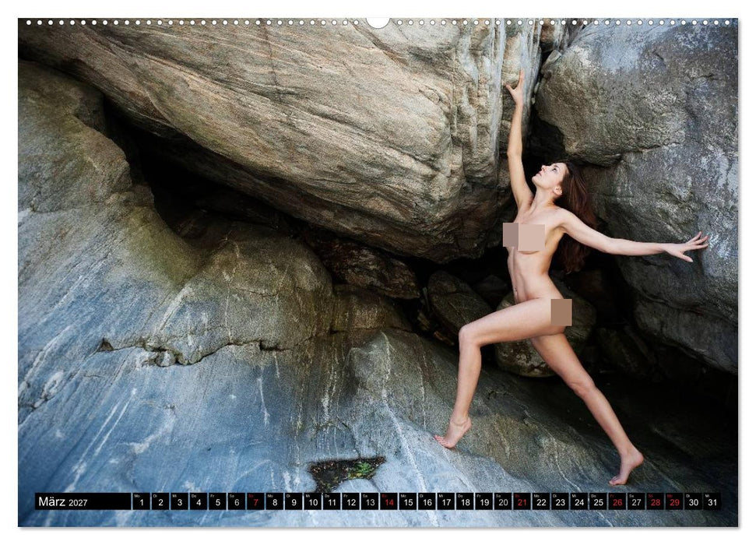This screenshot has width=756, height=545.
Task: Select day 22 in the calendar strip
Action: point(541,501)
